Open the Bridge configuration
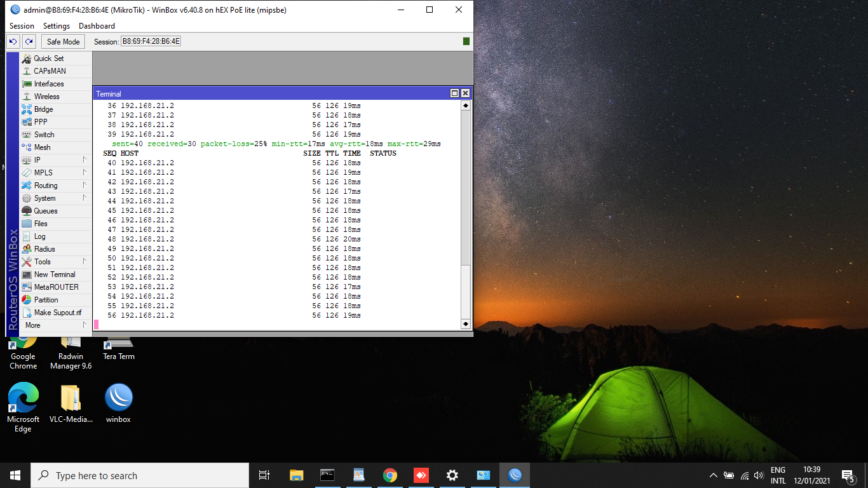868x488 pixels. click(x=43, y=109)
